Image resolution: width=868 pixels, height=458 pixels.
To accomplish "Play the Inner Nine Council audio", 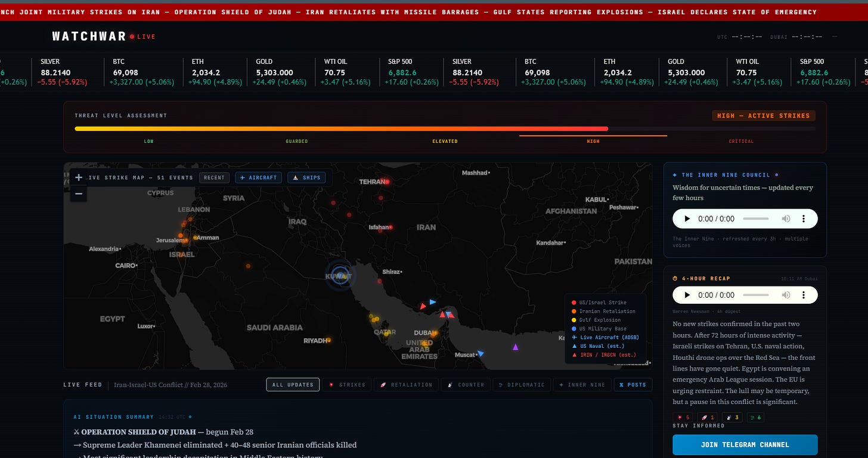I will tap(687, 219).
